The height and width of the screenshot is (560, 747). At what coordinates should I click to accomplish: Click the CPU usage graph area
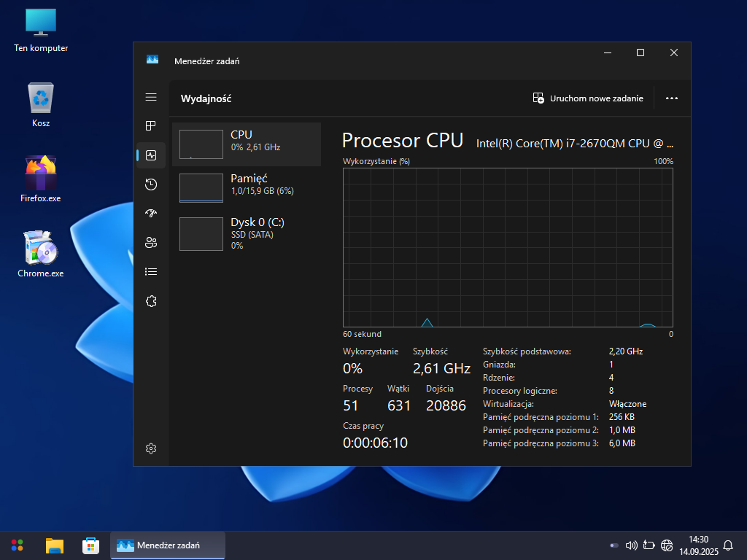pyautogui.click(x=508, y=248)
